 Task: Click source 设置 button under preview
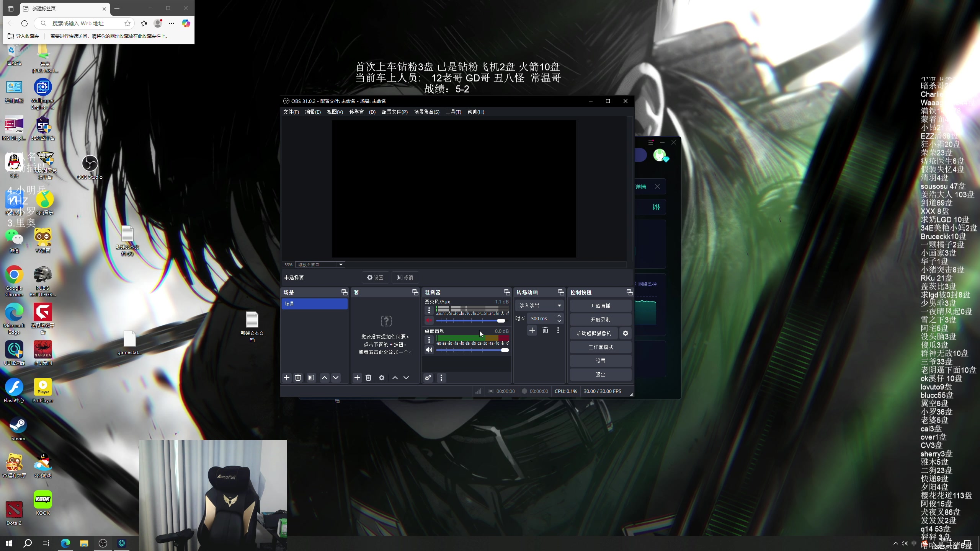click(375, 277)
